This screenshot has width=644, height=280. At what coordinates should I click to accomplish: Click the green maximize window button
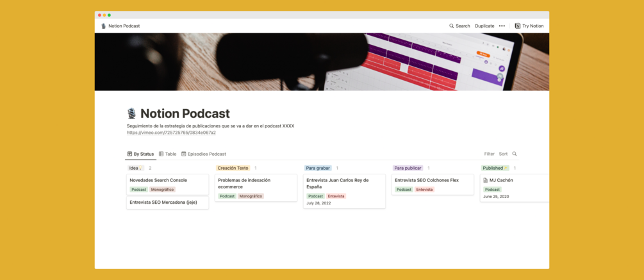(x=109, y=15)
